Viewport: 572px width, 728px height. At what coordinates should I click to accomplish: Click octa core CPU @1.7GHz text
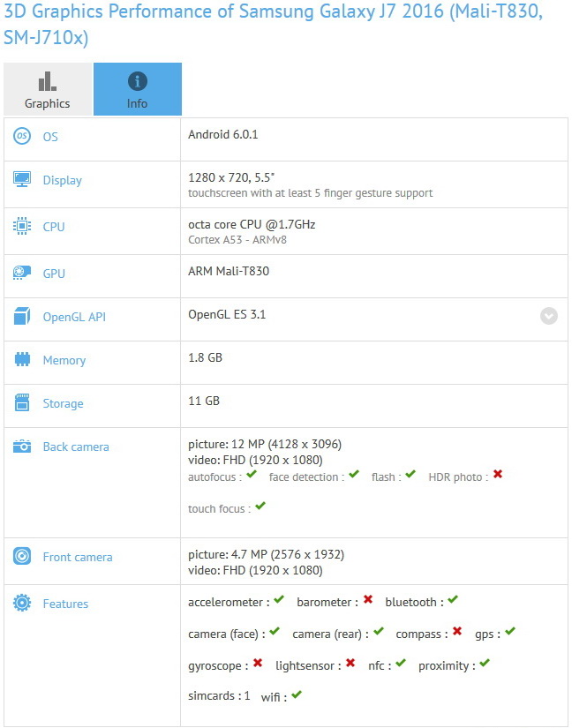252,225
